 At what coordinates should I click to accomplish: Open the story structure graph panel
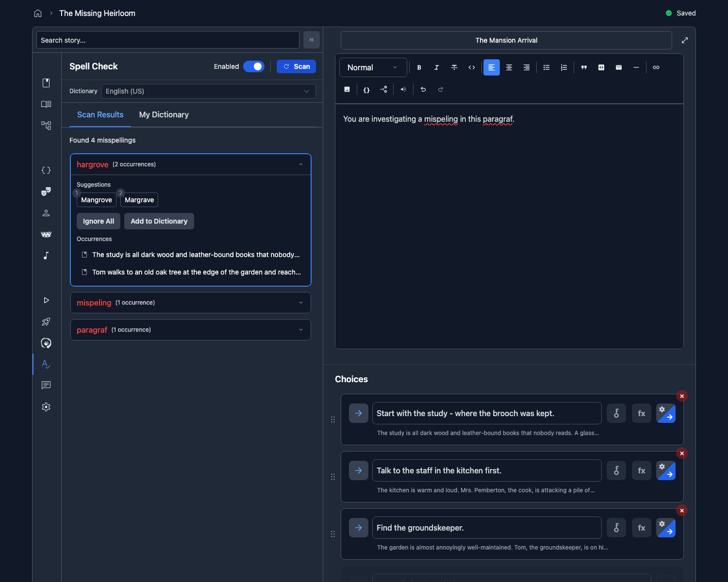pyautogui.click(x=46, y=125)
